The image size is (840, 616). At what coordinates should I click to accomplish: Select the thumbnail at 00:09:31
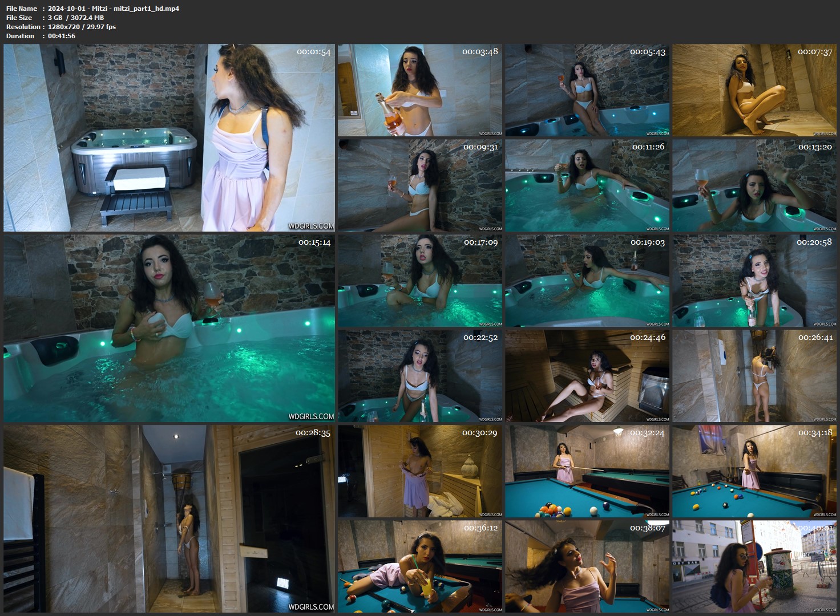pos(419,185)
